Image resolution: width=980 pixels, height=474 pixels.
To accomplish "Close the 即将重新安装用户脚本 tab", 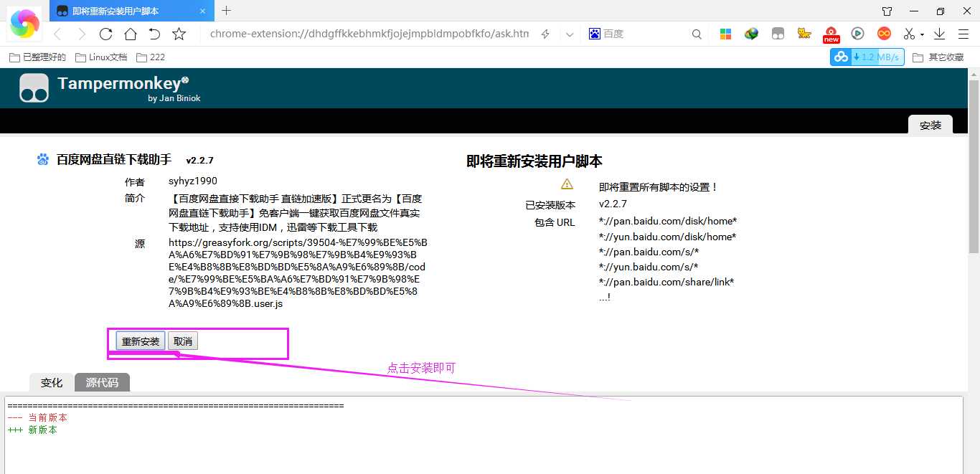I will click(x=202, y=11).
